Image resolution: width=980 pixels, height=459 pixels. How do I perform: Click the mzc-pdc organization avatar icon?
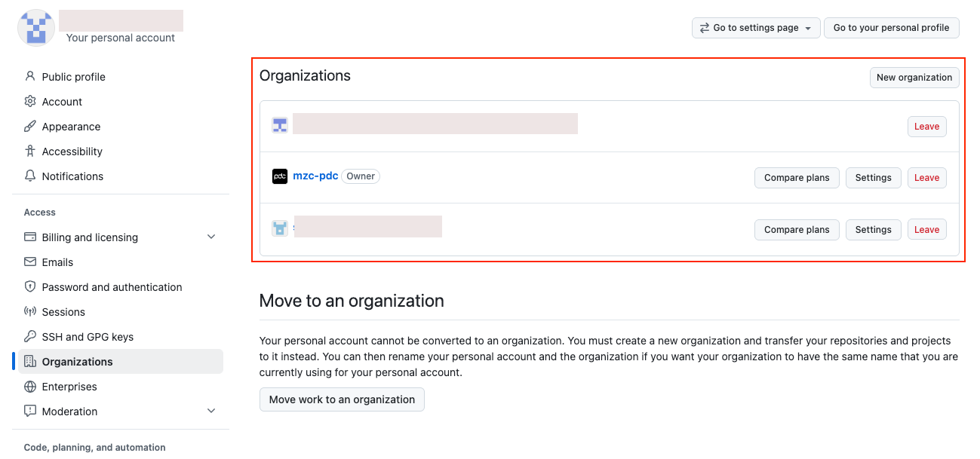tap(280, 176)
